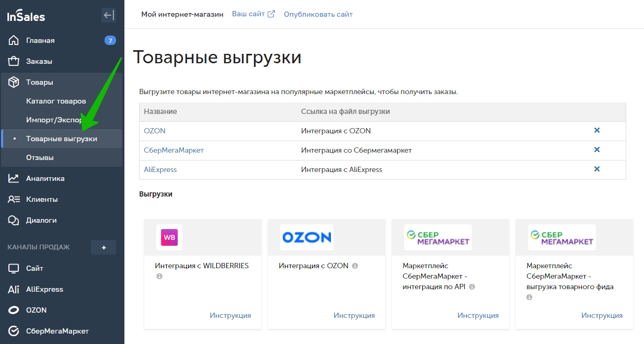Image resolution: width=644 pixels, height=344 pixels.
Task: Follow the Ваш сайт link
Action: coord(248,14)
